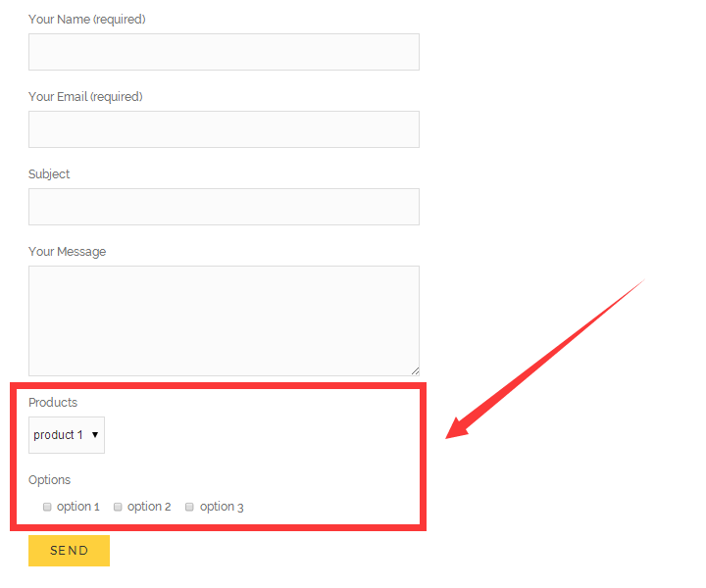Select the Subject input field
Viewport: 706px width, 588px height.
tap(224, 207)
